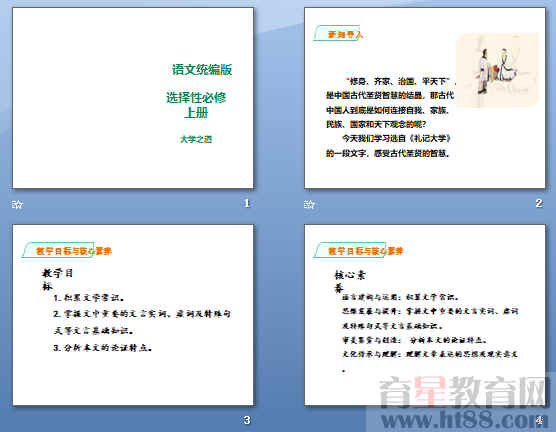This screenshot has width=556, height=432.
Task: Click the animation star icon under slide 2
Action: point(309,204)
